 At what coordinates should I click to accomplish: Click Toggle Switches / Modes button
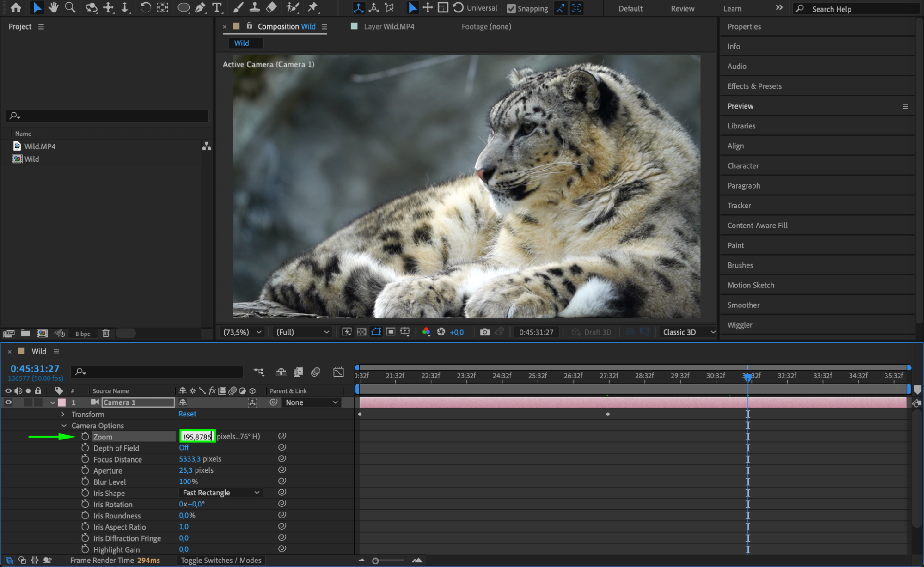pyautogui.click(x=220, y=560)
